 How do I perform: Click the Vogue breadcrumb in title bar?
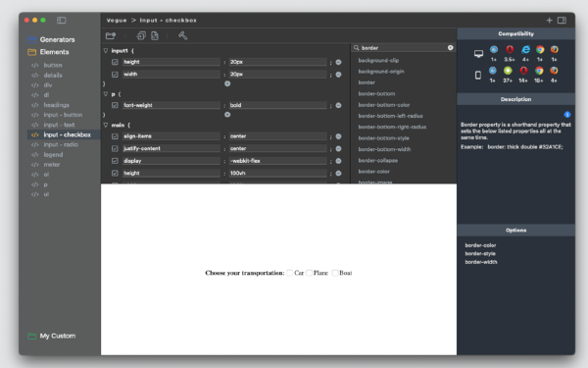[117, 21]
